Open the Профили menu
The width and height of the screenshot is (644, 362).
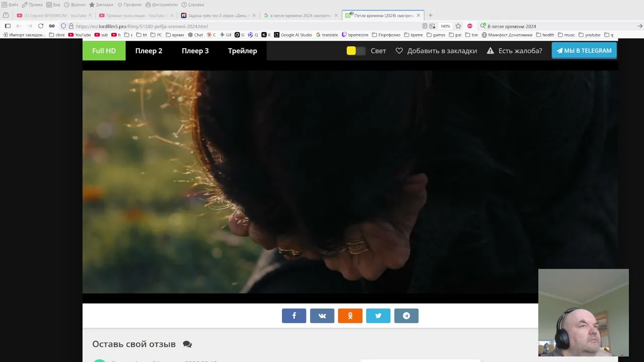[130, 5]
